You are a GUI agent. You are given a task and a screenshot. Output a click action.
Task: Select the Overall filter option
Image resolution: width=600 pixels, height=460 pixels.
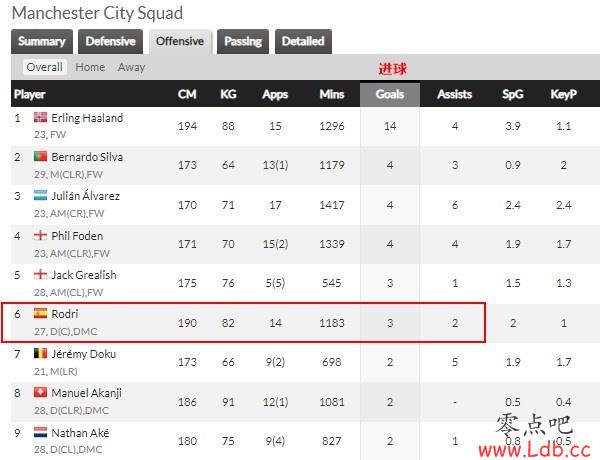click(x=44, y=67)
